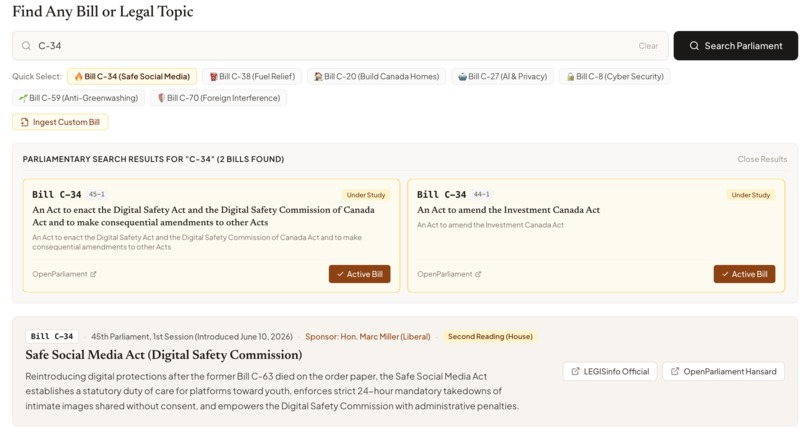Click the Bill C-34 tag in details panel

click(x=52, y=336)
